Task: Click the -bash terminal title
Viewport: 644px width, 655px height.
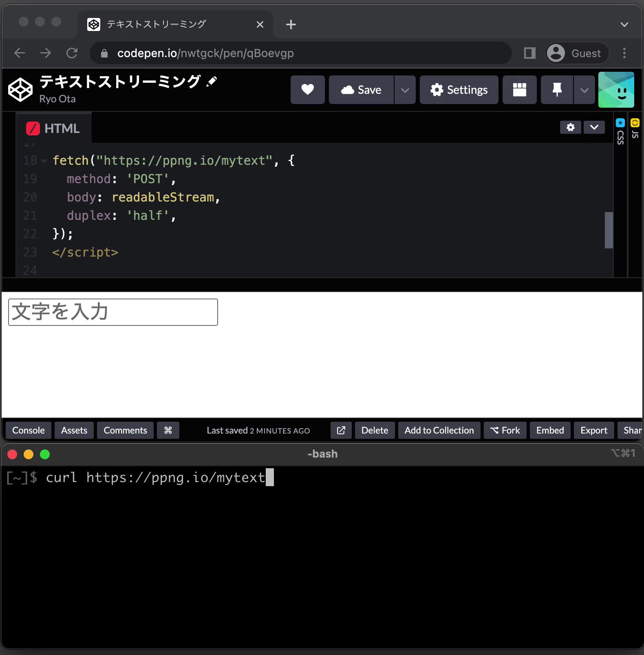Action: pyautogui.click(x=322, y=454)
